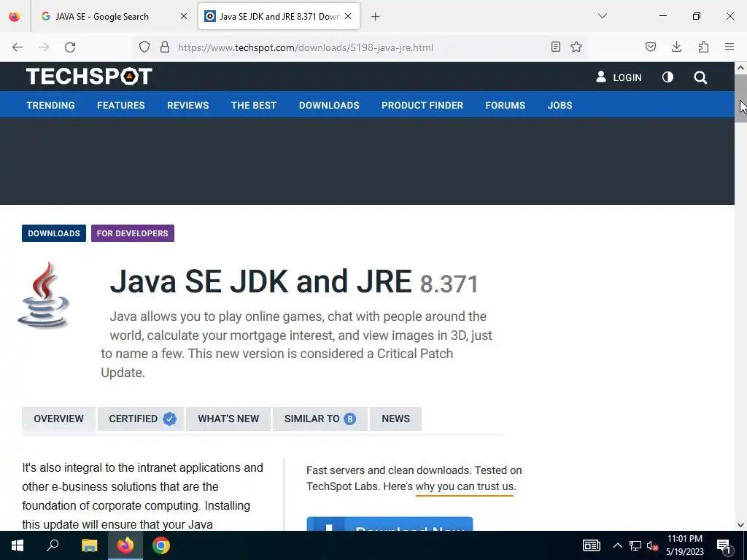Bookmark this page with the star icon
747x560 pixels.
(x=576, y=47)
